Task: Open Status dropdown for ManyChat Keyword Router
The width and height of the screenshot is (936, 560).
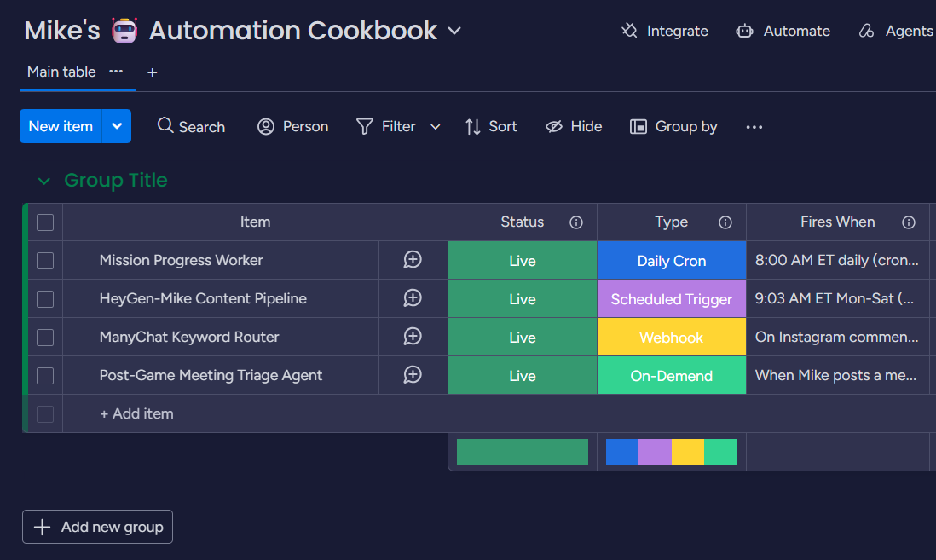Action: [x=523, y=338]
